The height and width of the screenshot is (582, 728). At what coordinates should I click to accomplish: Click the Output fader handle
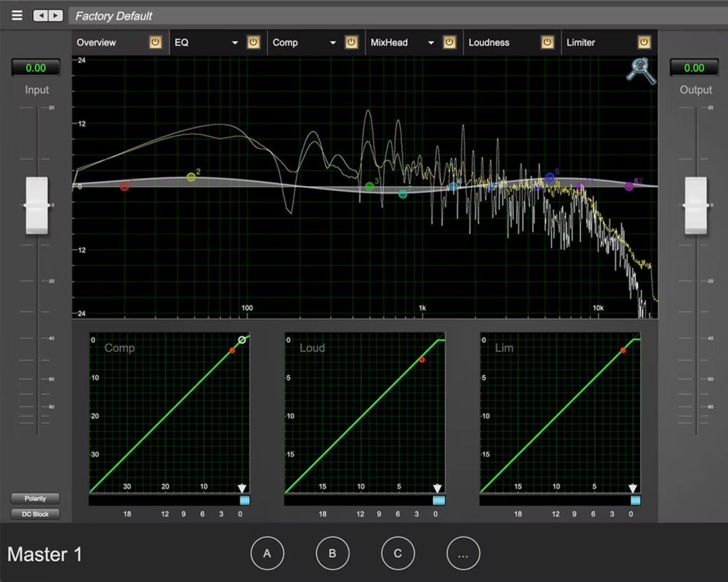(x=696, y=205)
